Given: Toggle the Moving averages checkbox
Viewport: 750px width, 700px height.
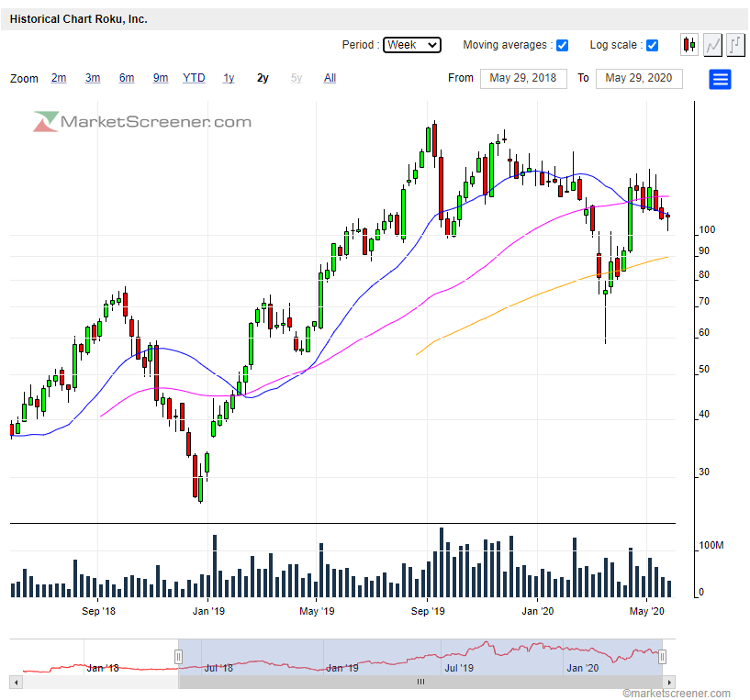Looking at the screenshot, I should [x=562, y=46].
